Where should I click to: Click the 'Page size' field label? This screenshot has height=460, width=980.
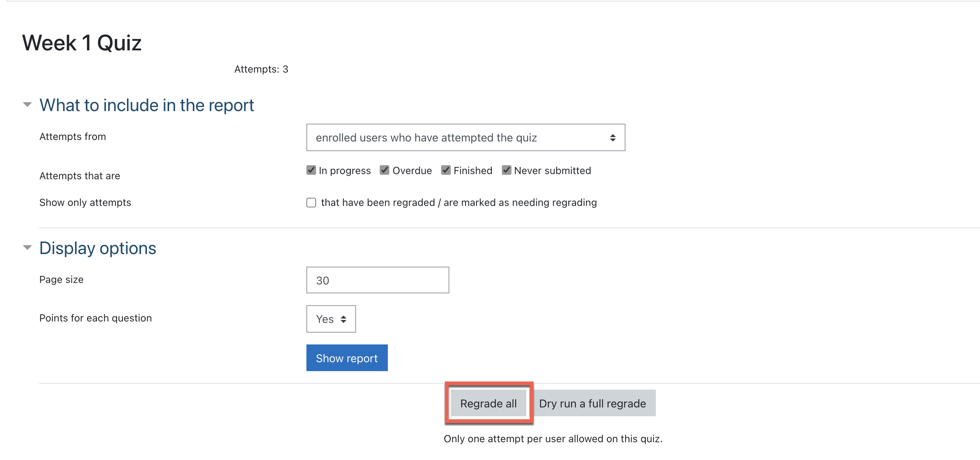(x=61, y=280)
